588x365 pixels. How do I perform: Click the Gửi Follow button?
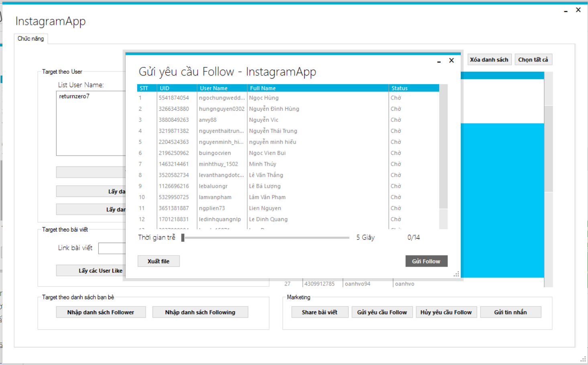(x=426, y=261)
